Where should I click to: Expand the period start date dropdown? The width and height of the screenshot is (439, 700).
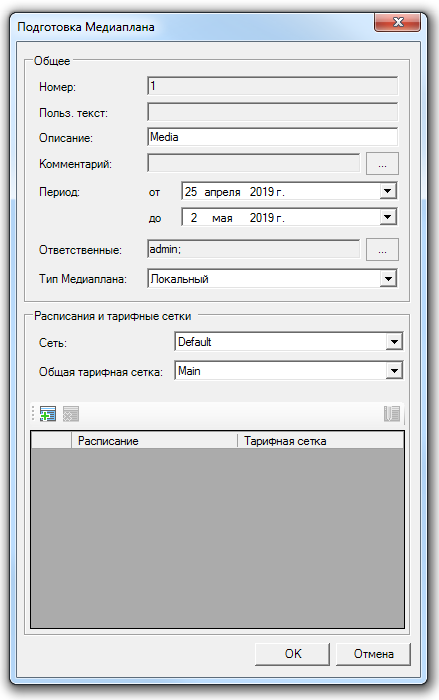[388, 191]
